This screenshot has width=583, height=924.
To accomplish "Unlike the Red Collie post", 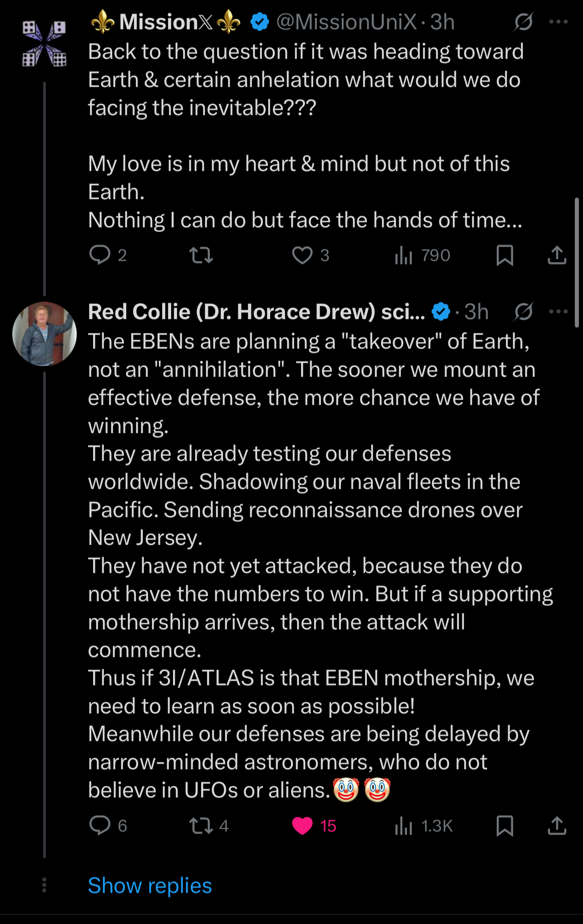I will tap(302, 825).
